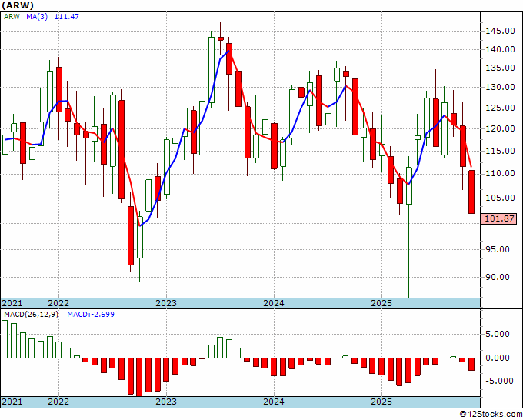
Task: Click 2021 on the price chart timeline
Action: (x=12, y=303)
